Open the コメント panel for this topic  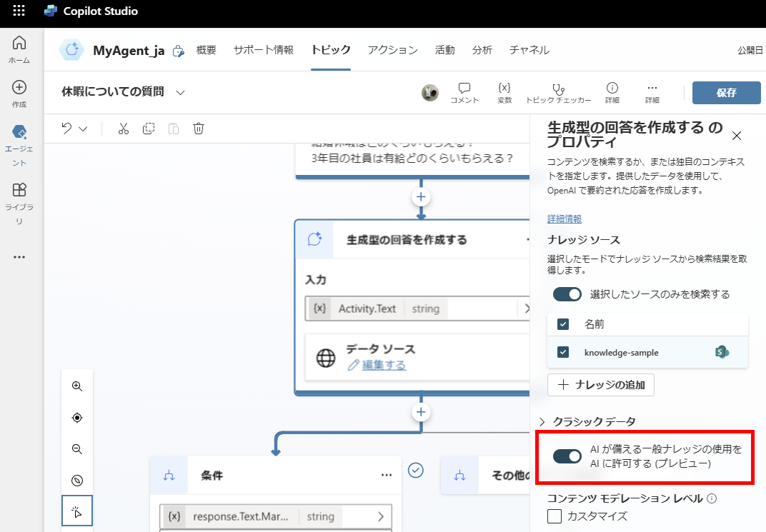coord(464,92)
